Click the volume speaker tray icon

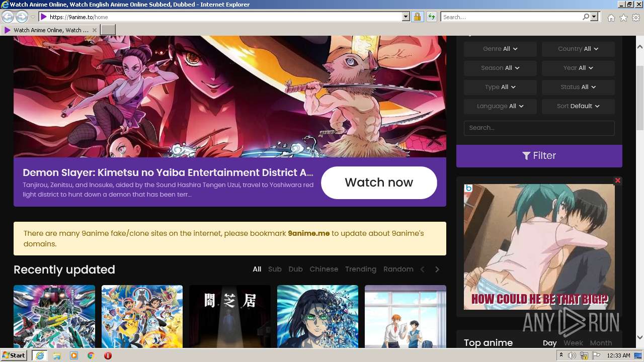click(x=572, y=355)
